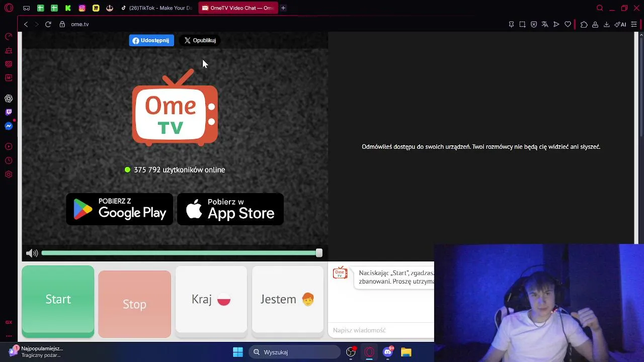The image size is (644, 362).
Task: Open sidebar Settings gear icon
Action: click(9, 174)
